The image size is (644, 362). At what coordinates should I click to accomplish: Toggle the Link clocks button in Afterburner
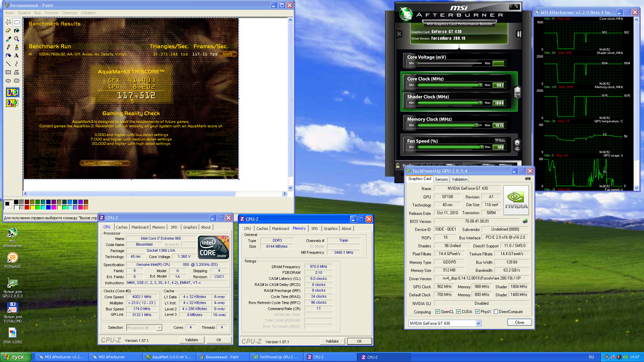[518, 92]
